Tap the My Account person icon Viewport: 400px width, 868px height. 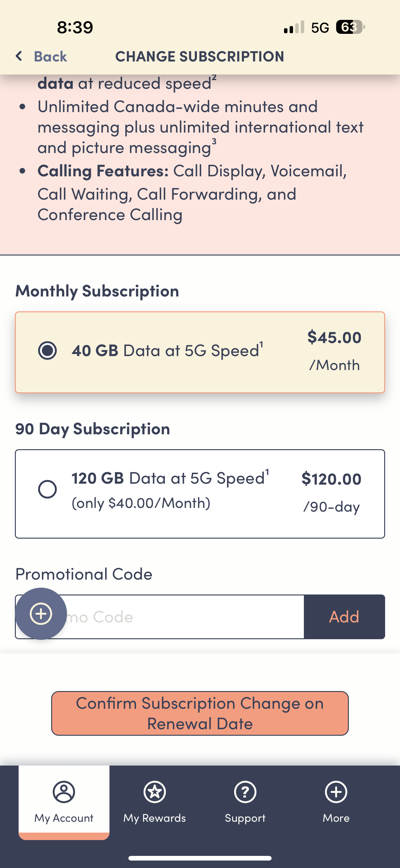[x=63, y=792]
